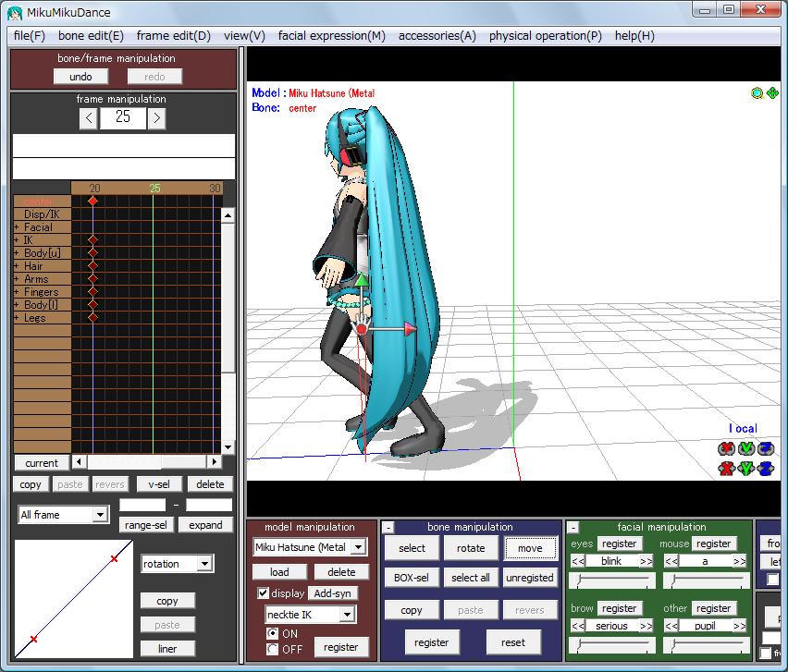Click the Z-axis move icon
Viewport: 788px width, 672px height.
coord(766,469)
